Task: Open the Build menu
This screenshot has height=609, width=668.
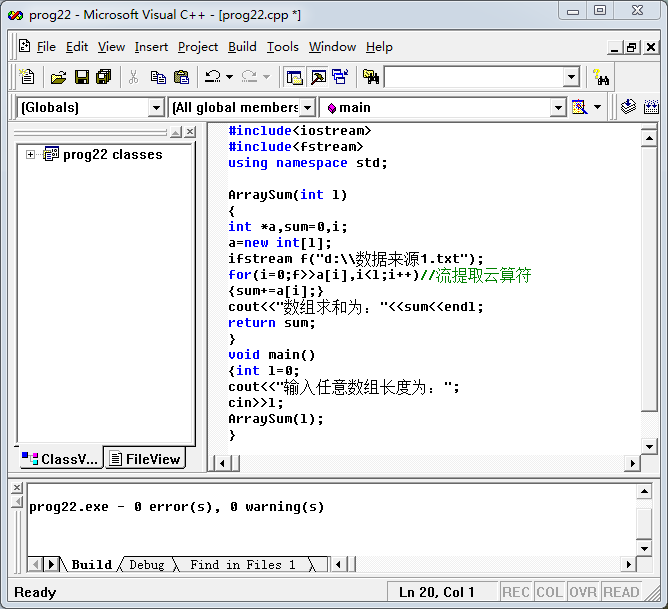Action: point(242,47)
